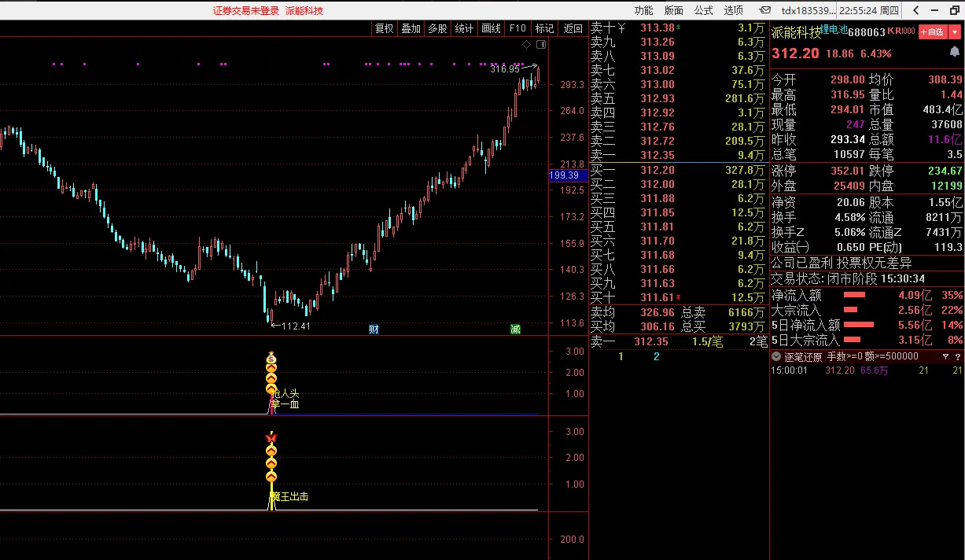965x560 pixels.
Task: Click the 复权 toolbar button
Action: [384, 28]
